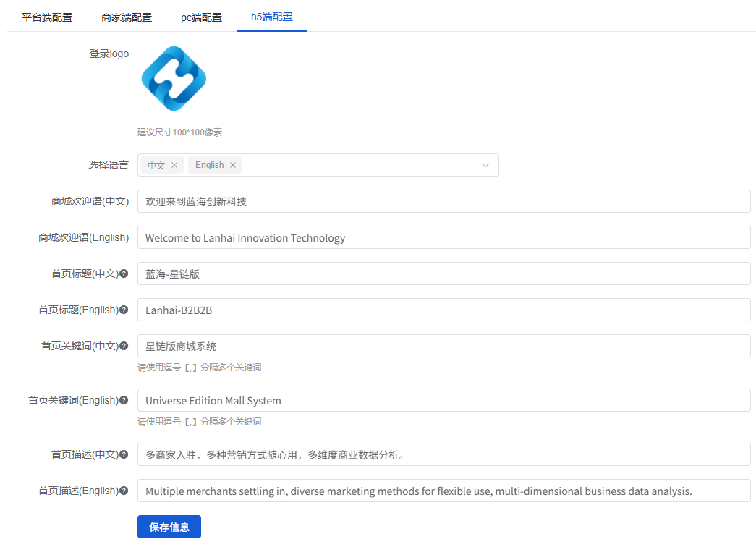
Task: Click the 登录logo image thumbnail
Action: pos(174,79)
